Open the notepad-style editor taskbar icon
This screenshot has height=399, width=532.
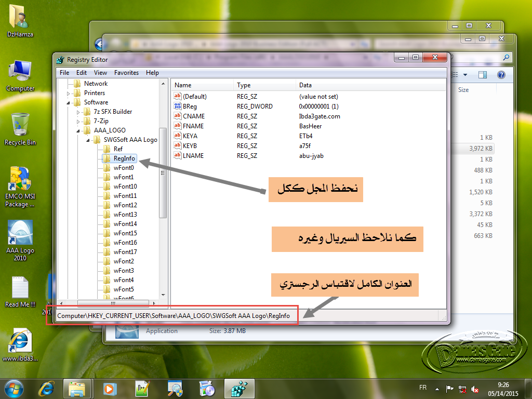pos(142,389)
